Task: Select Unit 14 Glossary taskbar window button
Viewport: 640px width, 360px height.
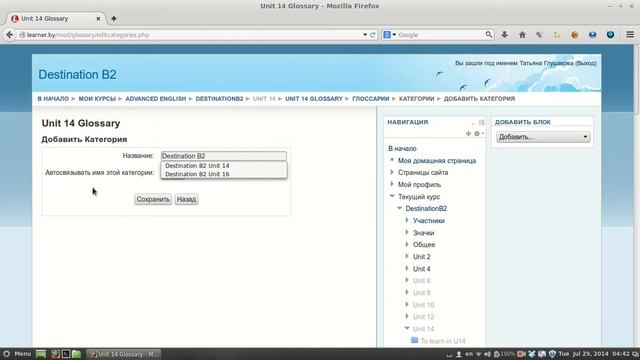Action: pyautogui.click(x=124, y=354)
